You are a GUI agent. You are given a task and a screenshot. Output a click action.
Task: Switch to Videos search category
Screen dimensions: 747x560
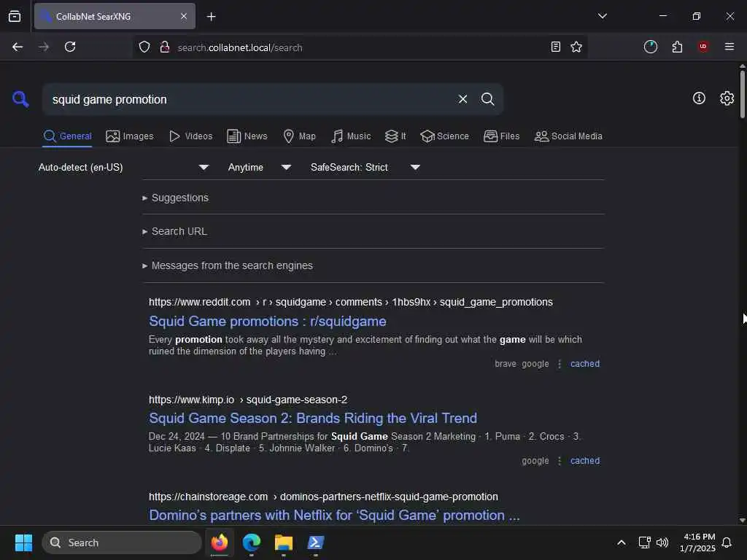coord(191,136)
